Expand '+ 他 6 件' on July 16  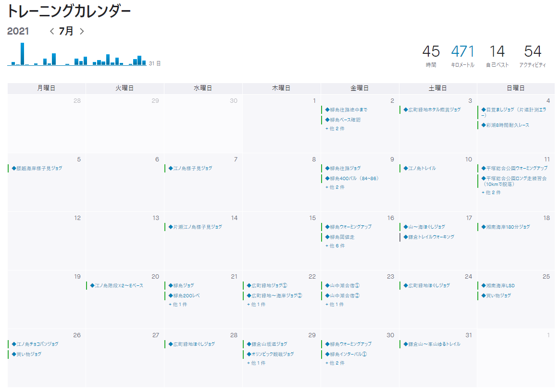tap(335, 245)
